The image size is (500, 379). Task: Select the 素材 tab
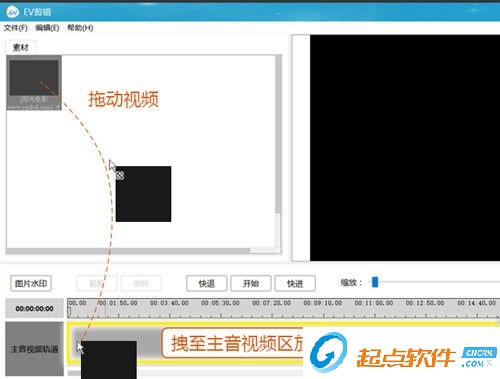[21, 48]
